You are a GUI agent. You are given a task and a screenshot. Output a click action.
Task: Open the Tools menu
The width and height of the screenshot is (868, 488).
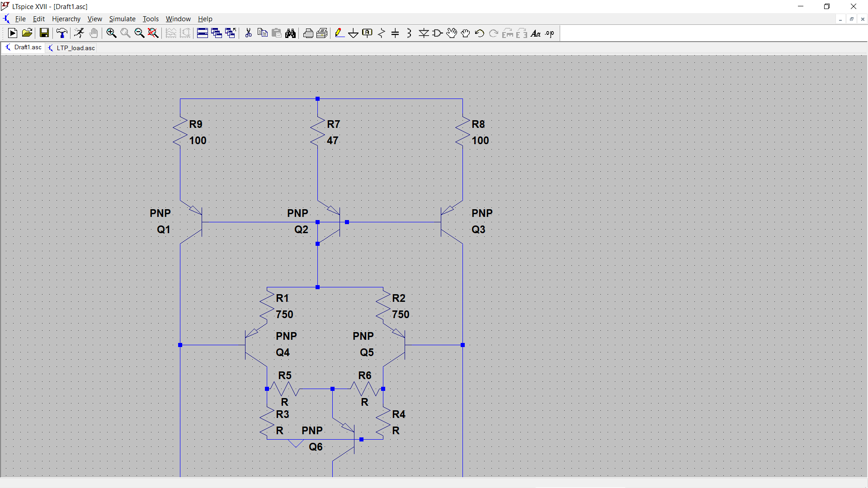click(151, 19)
